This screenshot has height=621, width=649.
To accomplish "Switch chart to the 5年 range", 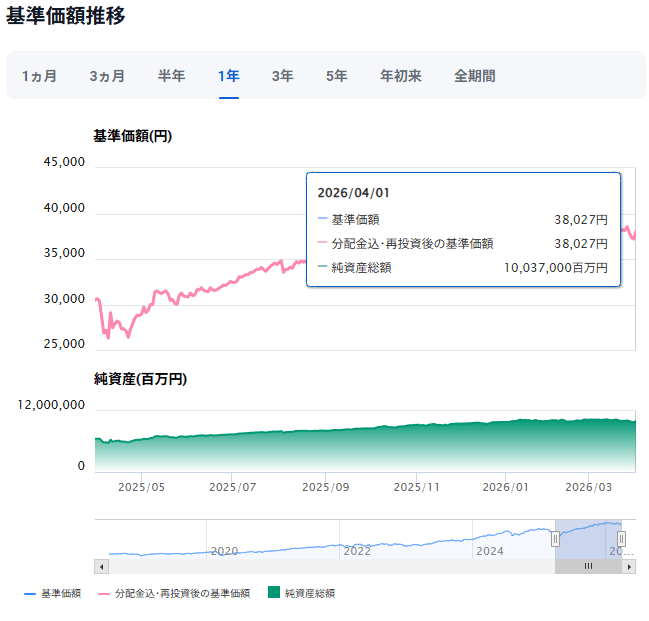I will (336, 76).
